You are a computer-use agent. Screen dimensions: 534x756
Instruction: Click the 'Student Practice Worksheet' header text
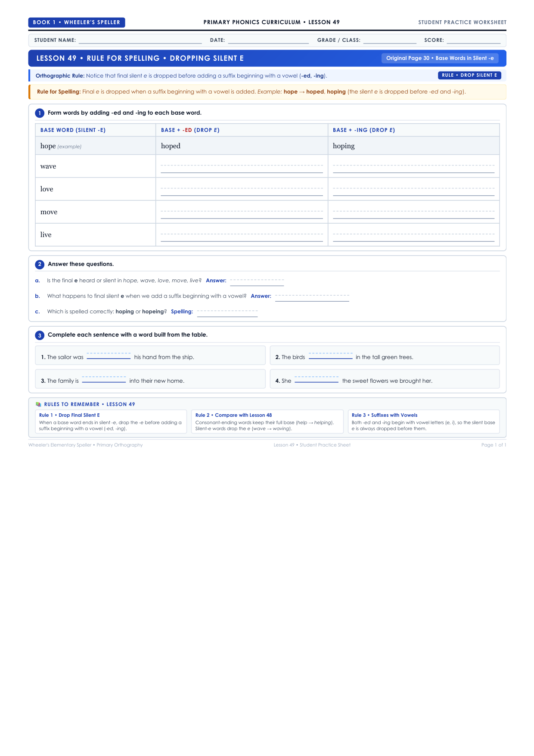click(x=463, y=22)
